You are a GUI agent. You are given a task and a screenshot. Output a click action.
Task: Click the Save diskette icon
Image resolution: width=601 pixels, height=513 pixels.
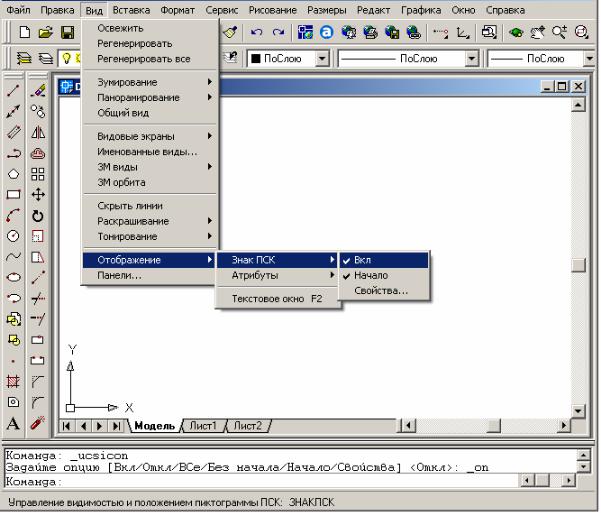pyautogui.click(x=67, y=32)
